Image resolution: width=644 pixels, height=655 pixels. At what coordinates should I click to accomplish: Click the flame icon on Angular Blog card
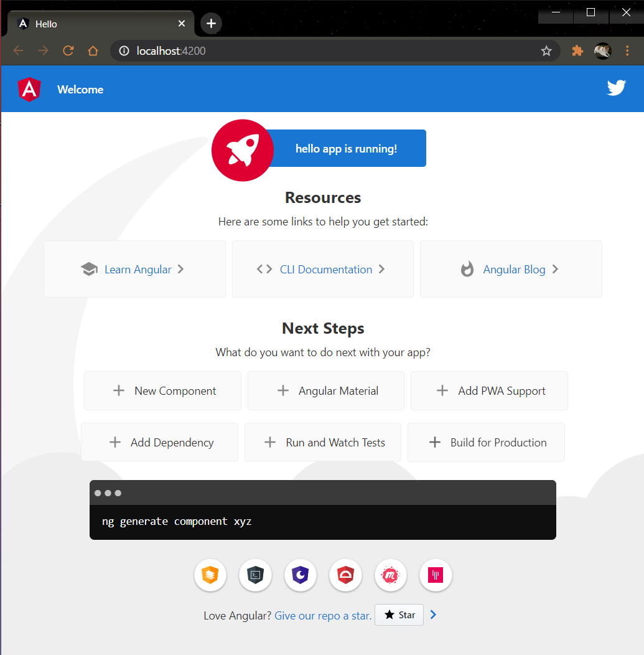point(467,269)
